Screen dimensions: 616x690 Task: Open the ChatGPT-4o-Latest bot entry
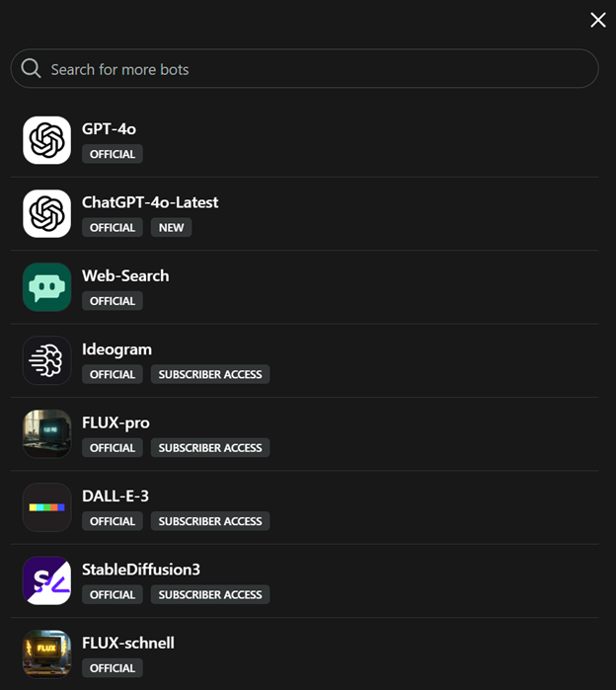click(150, 202)
